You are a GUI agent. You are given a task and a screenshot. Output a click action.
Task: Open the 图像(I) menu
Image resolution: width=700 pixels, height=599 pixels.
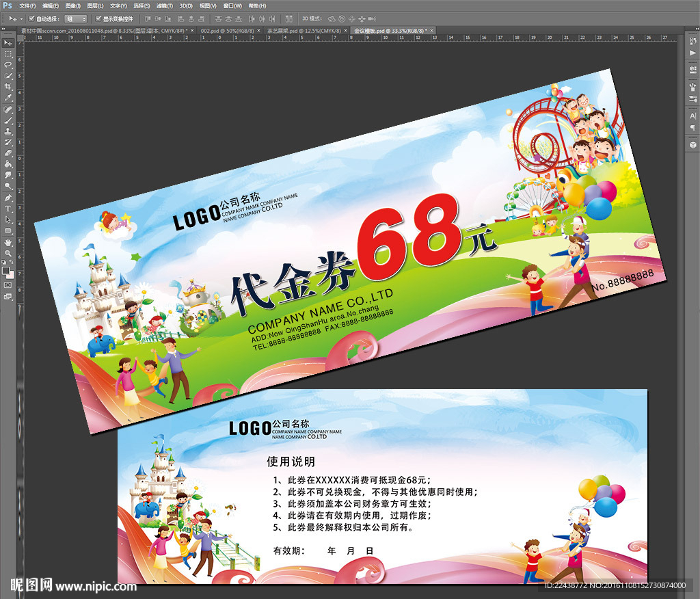[72, 5]
